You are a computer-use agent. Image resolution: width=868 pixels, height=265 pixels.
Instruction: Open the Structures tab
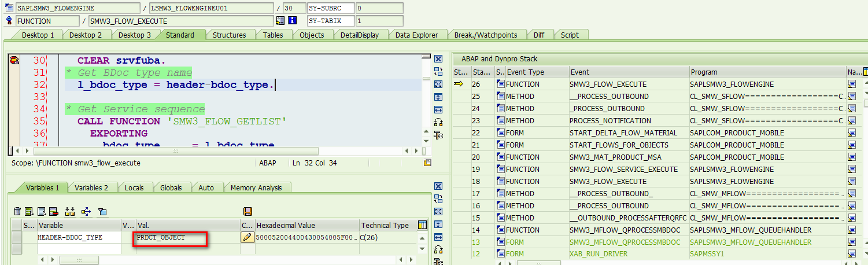(x=229, y=35)
